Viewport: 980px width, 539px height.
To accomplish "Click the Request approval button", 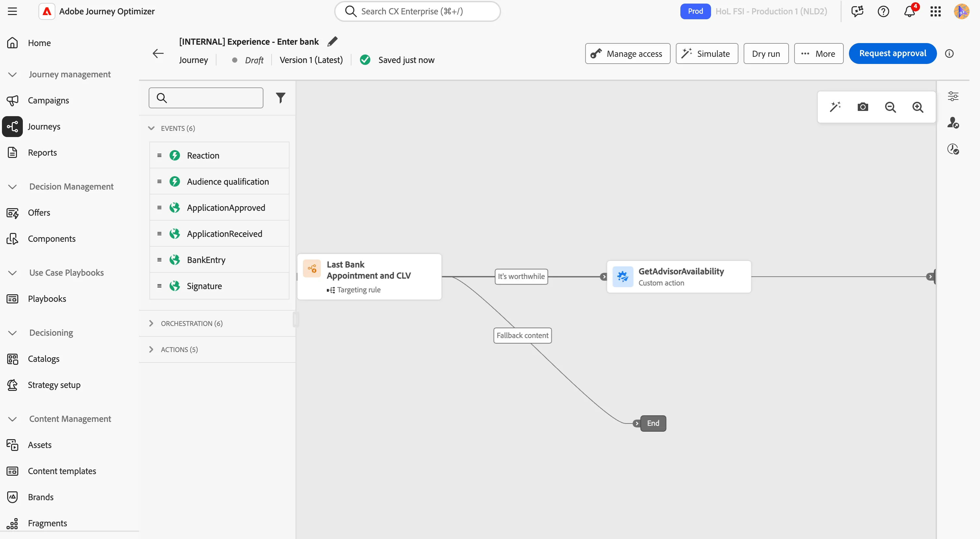I will [892, 54].
